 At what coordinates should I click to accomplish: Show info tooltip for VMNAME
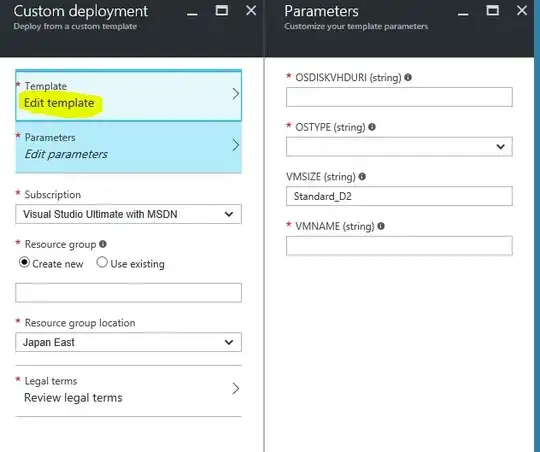click(x=381, y=226)
